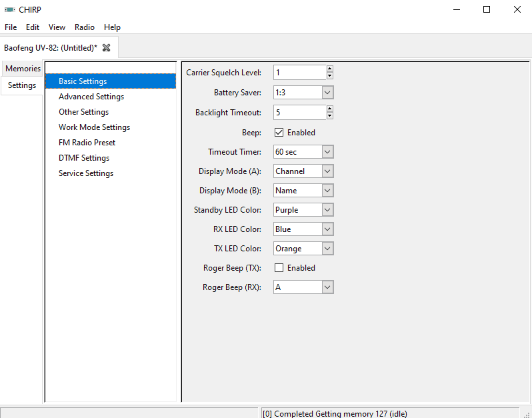The image size is (532, 418).
Task: Open the File menu
Action: point(11,27)
